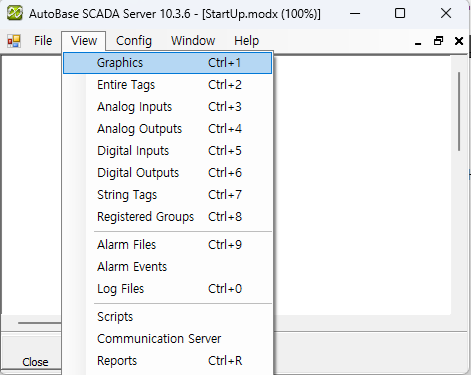This screenshot has width=471, height=375.
Task: Click the Close button at bottom left
Action: 35,362
